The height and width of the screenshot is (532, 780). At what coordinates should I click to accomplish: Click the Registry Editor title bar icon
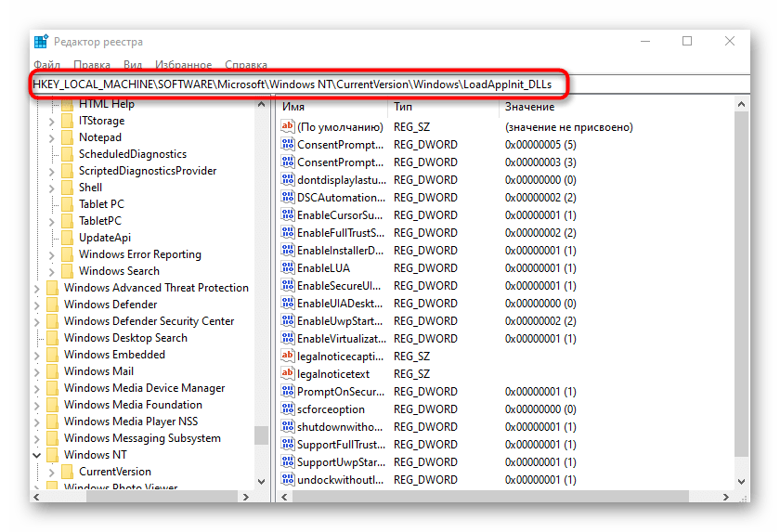41,41
